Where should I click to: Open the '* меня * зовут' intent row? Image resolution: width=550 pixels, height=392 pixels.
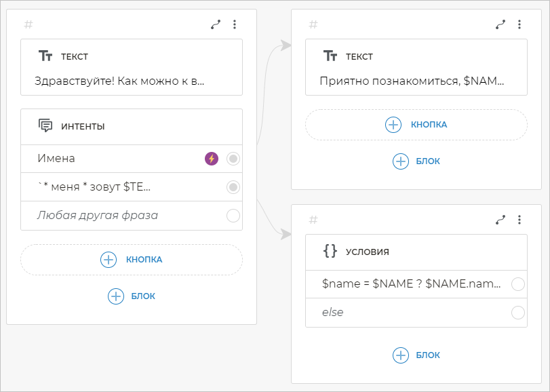coord(122,187)
